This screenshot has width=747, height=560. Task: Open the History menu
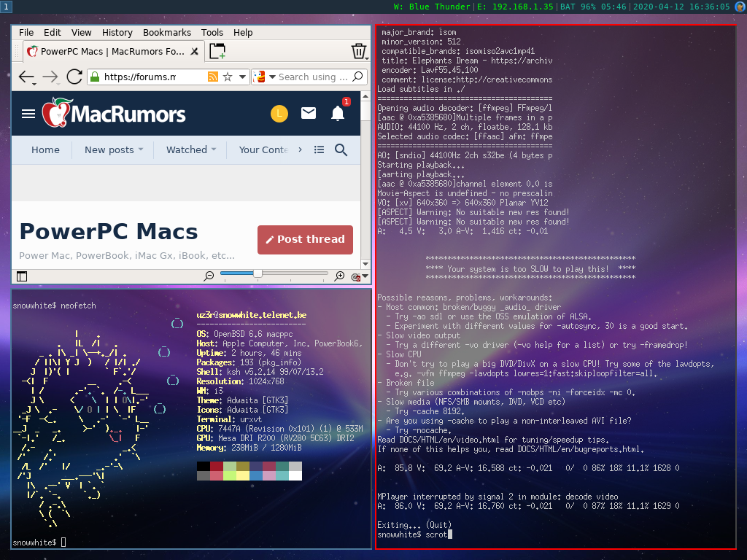117,32
